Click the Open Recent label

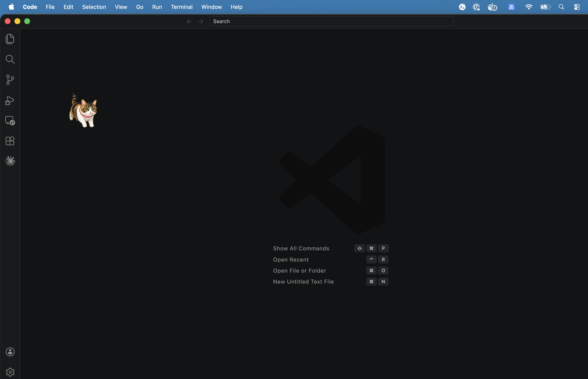[x=291, y=259]
